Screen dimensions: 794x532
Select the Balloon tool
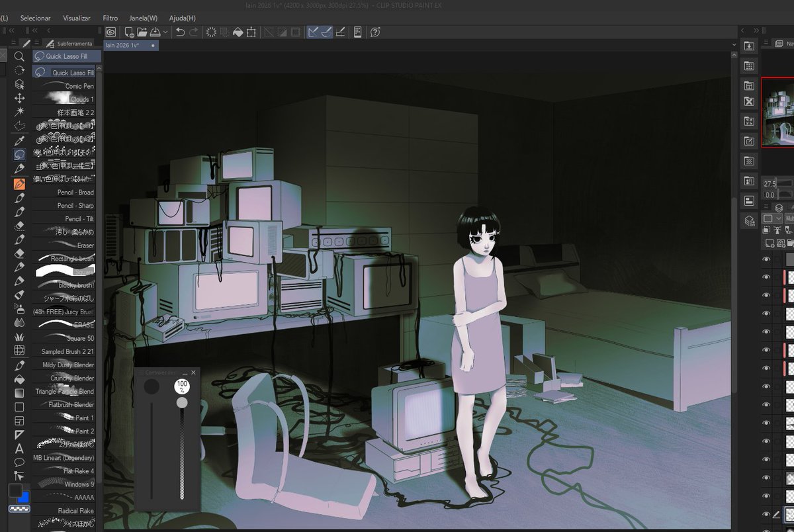(x=19, y=462)
